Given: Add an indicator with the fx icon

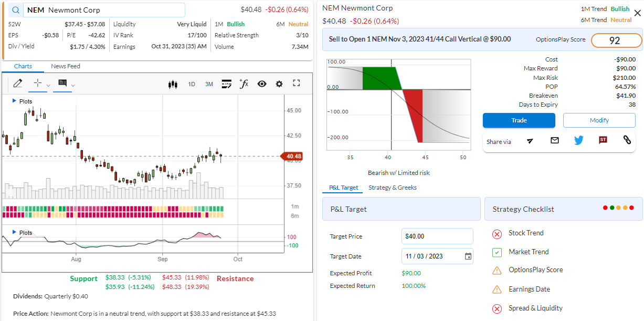Looking at the screenshot, I should pyautogui.click(x=244, y=84).
